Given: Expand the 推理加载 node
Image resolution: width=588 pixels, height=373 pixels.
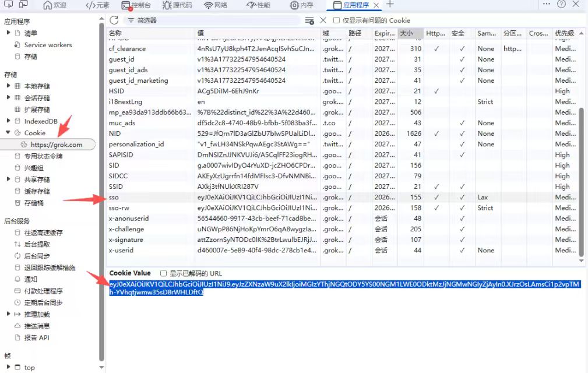Looking at the screenshot, I should click(x=8, y=314).
